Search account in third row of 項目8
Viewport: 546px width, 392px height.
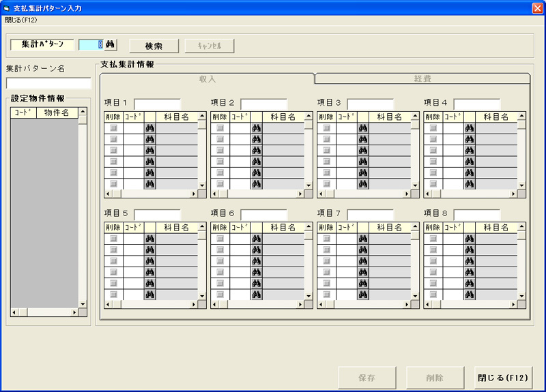point(470,261)
